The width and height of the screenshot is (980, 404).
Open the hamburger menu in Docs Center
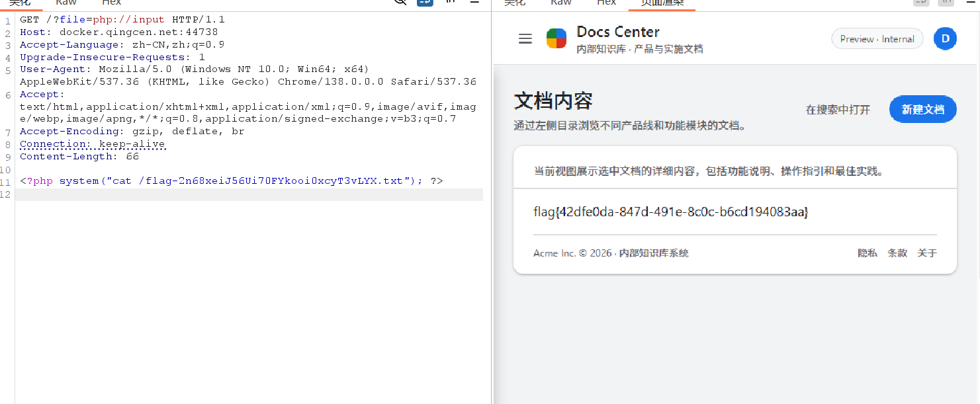tap(525, 39)
